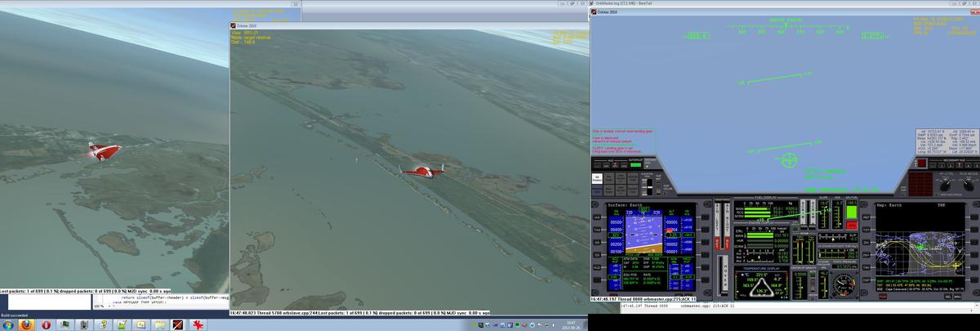Close the cockpit Orbiter 2010 window

point(973,12)
